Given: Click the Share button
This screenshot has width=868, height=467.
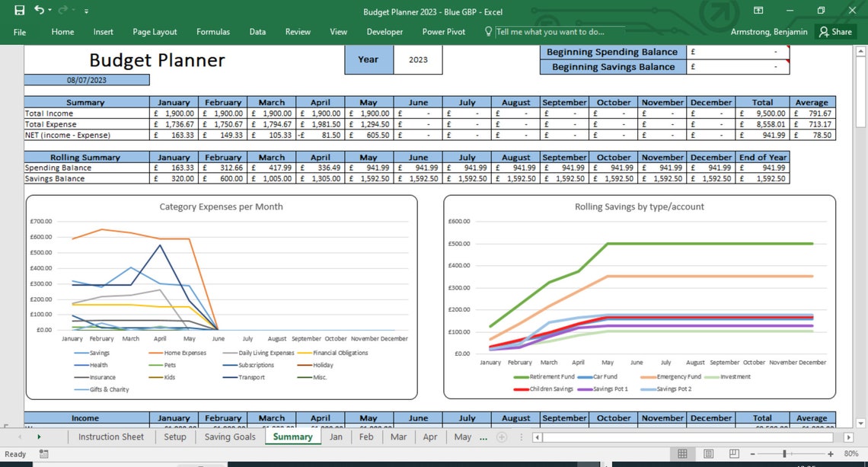Looking at the screenshot, I should [836, 32].
